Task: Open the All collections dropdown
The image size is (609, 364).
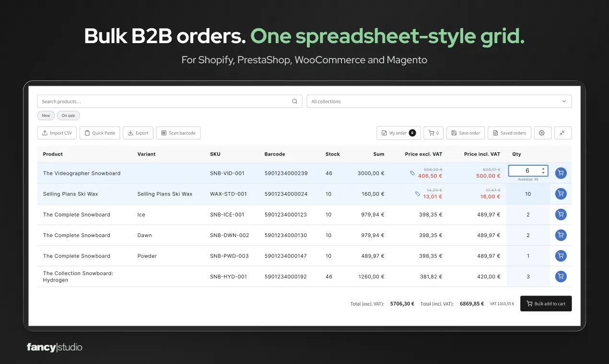Action: [x=439, y=102]
